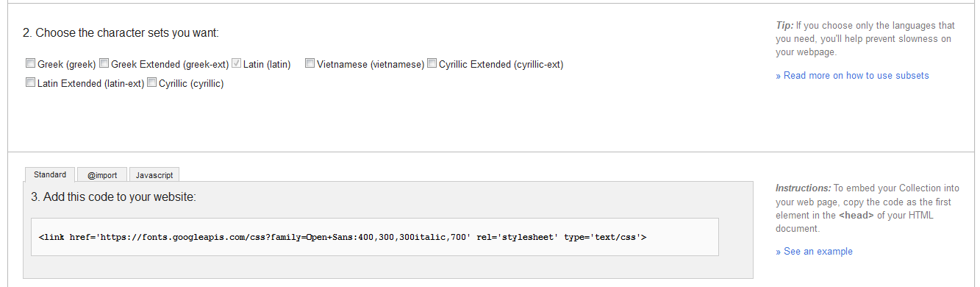980x287 pixels.
Task: Check the Vietnamese (vietnamese) box
Action: 310,63
